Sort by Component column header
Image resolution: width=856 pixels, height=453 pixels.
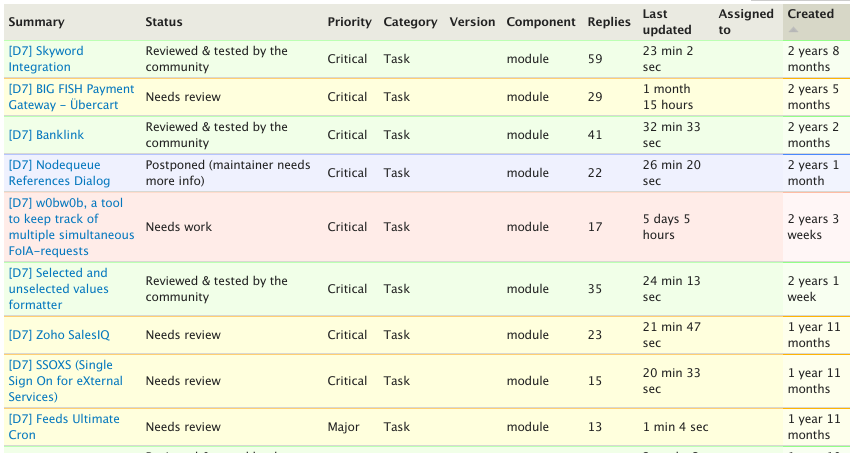541,22
